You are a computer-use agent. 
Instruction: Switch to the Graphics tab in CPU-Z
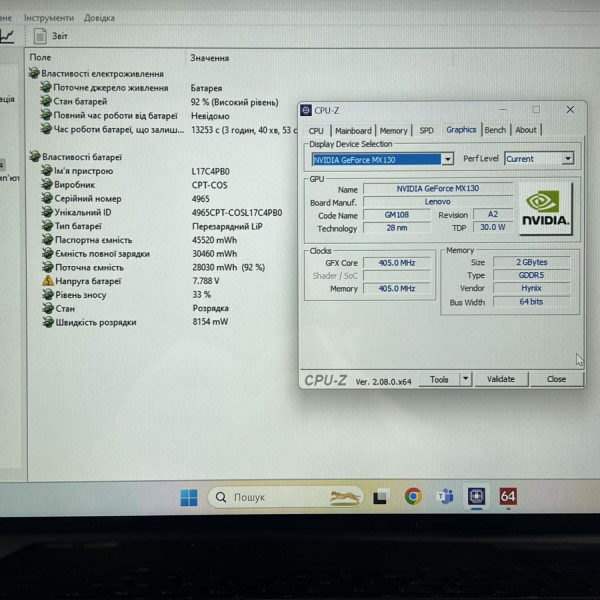(461, 130)
